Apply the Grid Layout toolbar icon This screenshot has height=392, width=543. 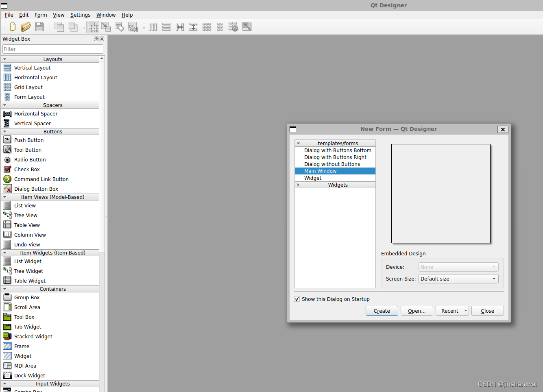click(x=207, y=27)
